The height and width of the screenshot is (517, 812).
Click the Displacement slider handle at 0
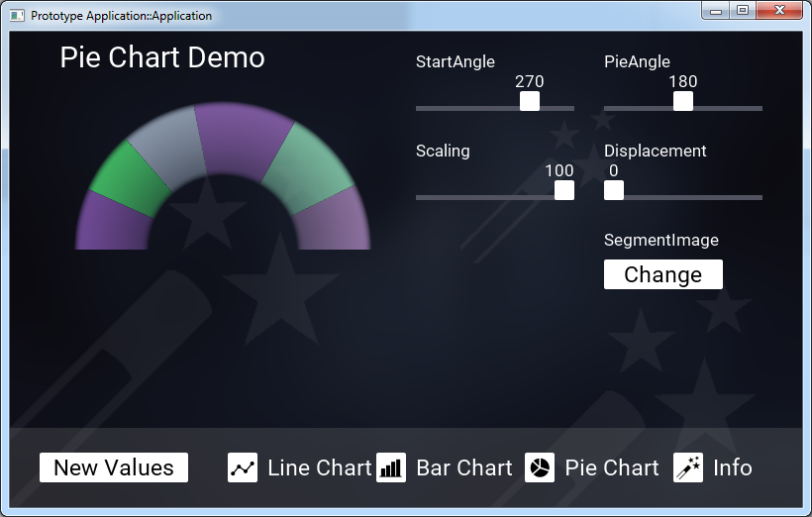click(x=614, y=190)
